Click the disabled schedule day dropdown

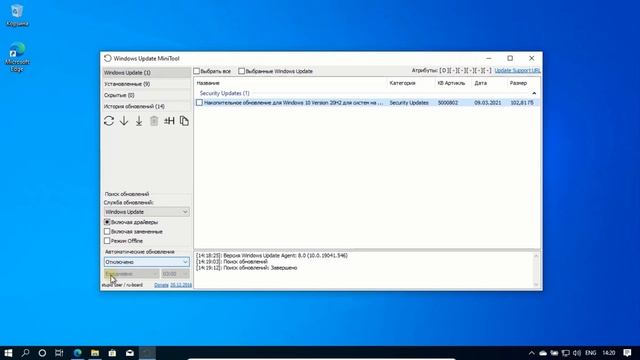[131, 273]
